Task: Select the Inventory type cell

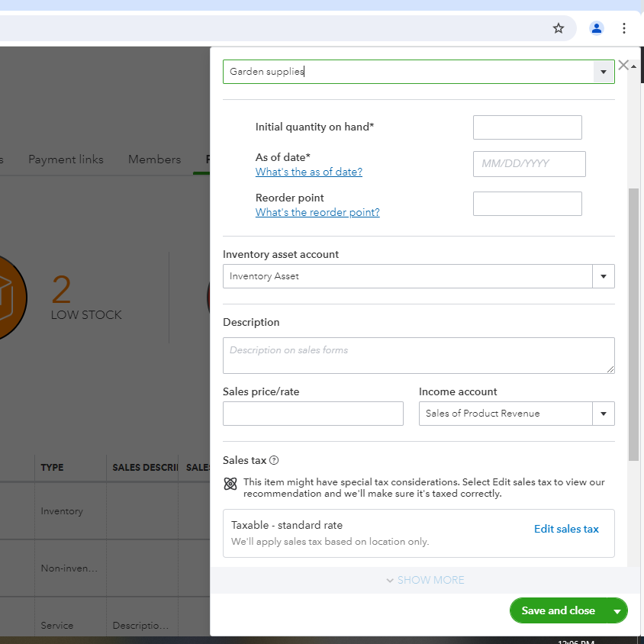Action: click(62, 511)
